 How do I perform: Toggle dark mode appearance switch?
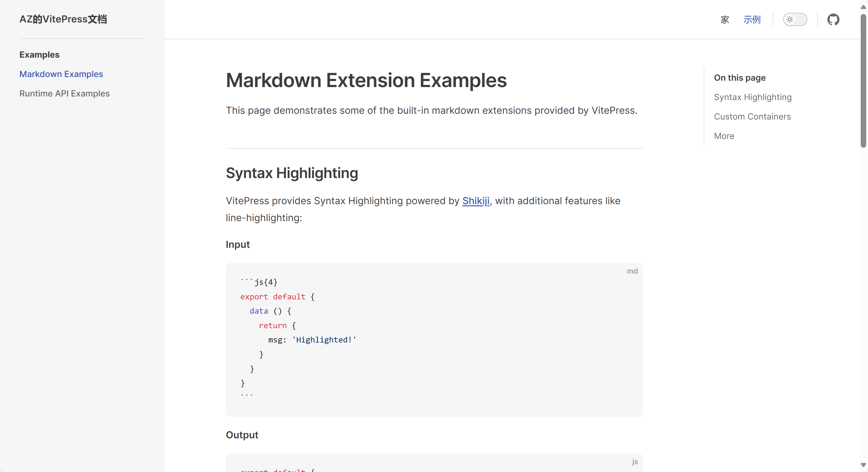click(x=795, y=19)
